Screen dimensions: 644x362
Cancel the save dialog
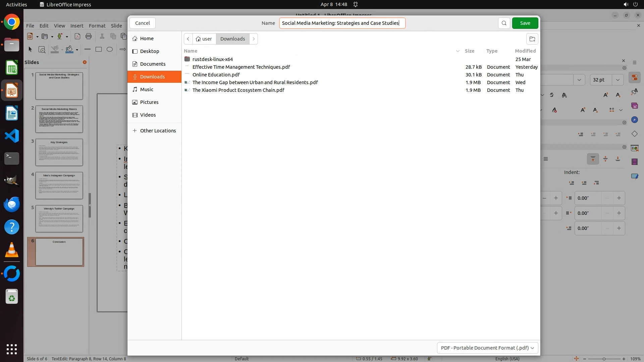143,23
